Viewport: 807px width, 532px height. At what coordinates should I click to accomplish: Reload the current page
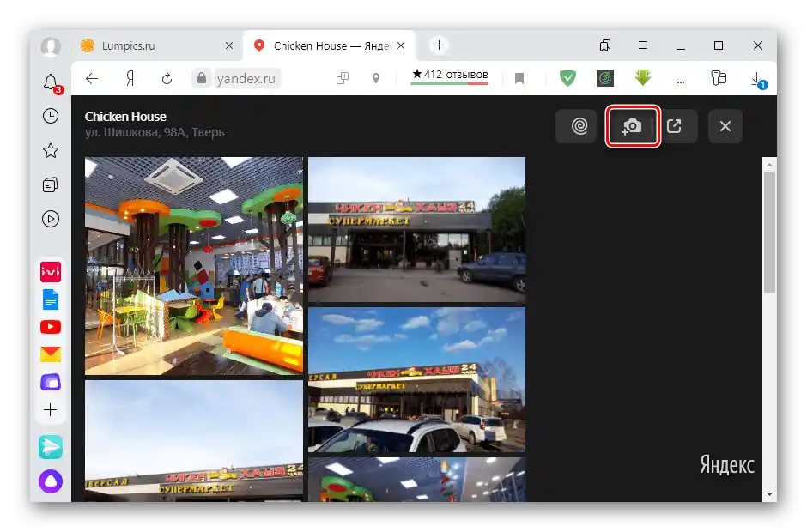(167, 79)
